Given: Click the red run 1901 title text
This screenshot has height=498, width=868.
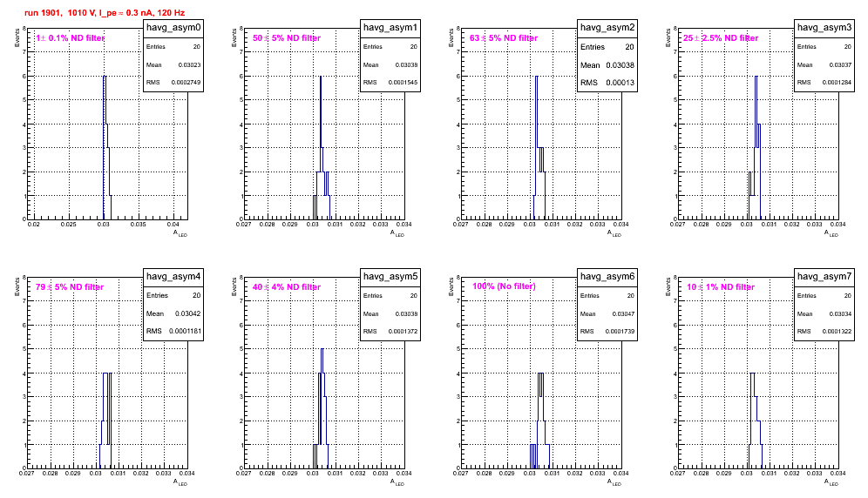Looking at the screenshot, I should coord(105,13).
